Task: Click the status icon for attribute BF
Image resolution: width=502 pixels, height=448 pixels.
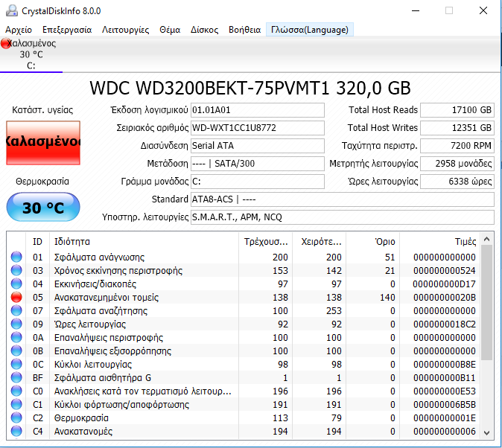Action: 16,378
